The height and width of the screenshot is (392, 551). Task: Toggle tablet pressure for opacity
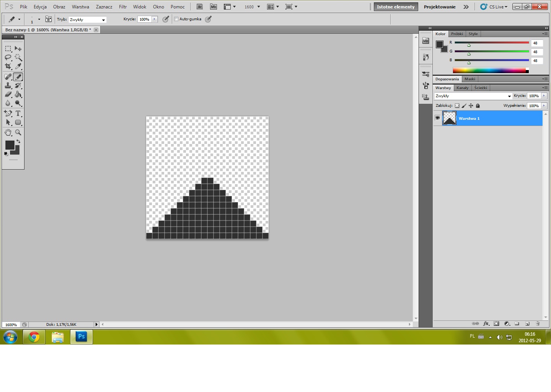pos(166,19)
